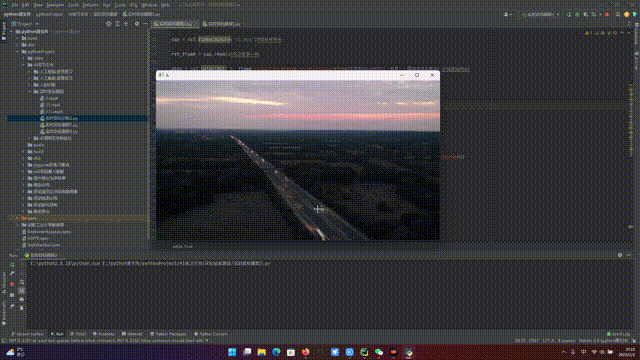
Task: Expand the build folder arrow
Action: [18, 38]
